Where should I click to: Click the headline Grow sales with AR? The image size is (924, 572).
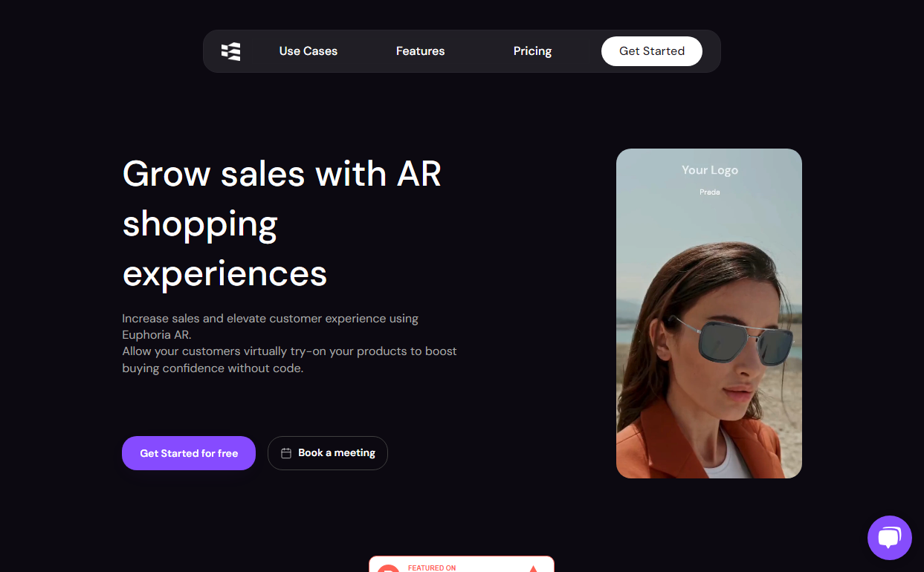click(x=282, y=174)
